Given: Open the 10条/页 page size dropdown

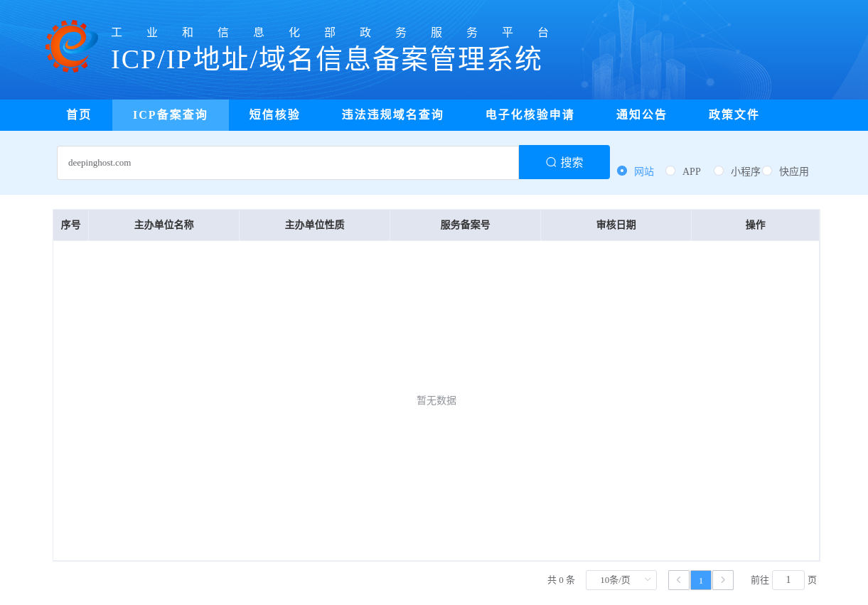Looking at the screenshot, I should tap(621, 580).
